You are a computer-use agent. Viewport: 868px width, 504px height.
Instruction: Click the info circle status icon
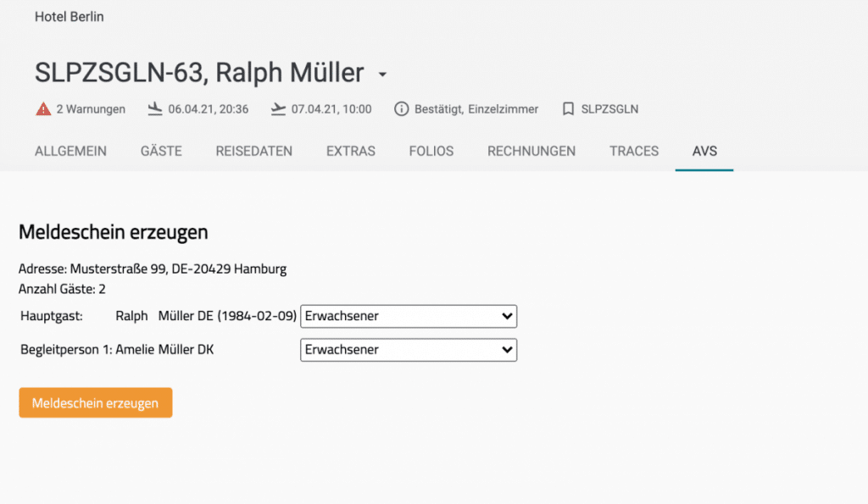(401, 109)
